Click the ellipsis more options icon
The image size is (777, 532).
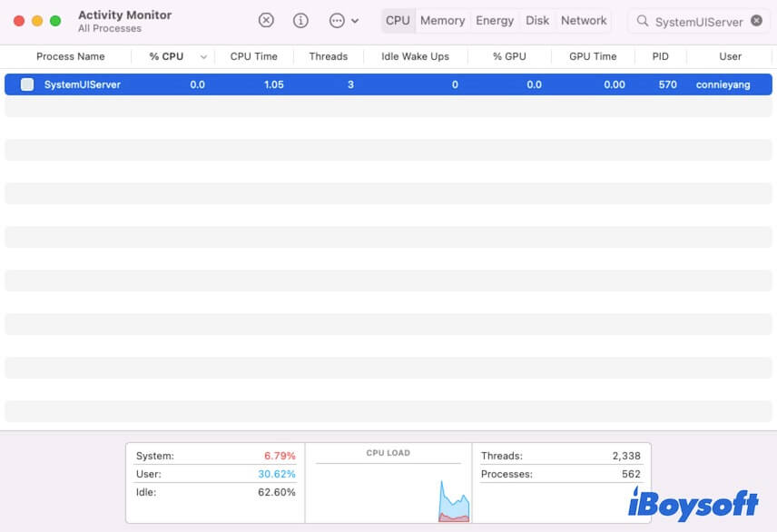click(x=337, y=21)
